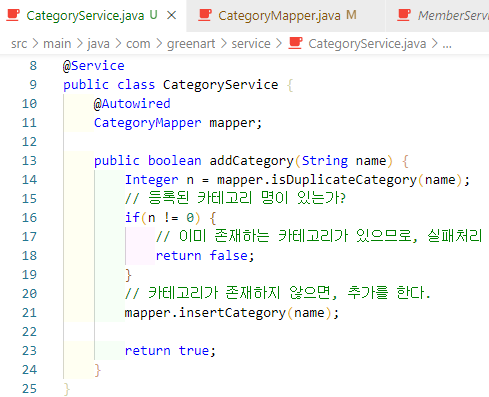The width and height of the screenshot is (489, 397).
Task: Click the 'Integer' type on line 14
Action: point(151,180)
